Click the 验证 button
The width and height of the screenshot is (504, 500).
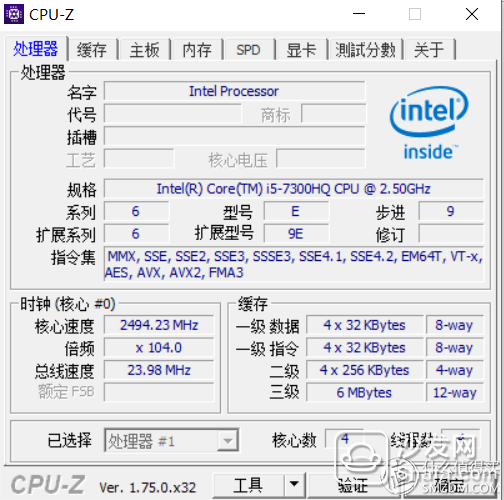pos(354,485)
